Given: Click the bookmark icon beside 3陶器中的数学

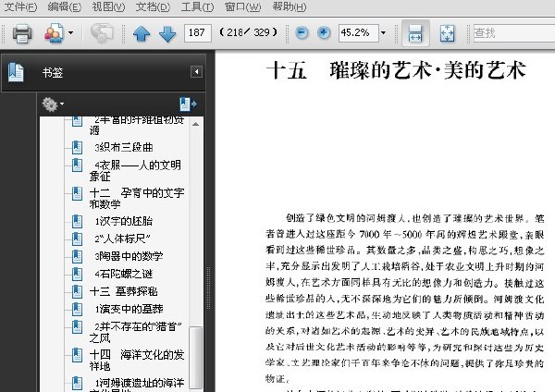Looking at the screenshot, I should [77, 256].
